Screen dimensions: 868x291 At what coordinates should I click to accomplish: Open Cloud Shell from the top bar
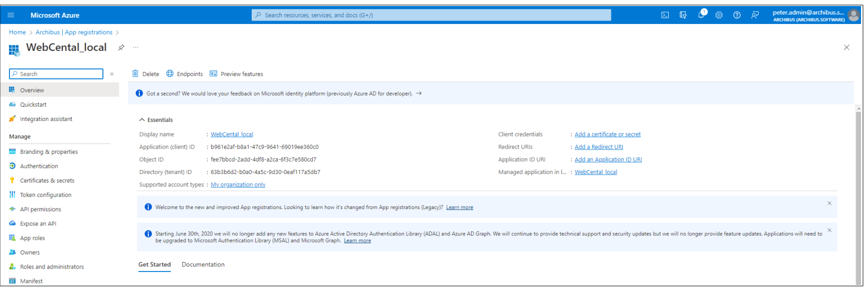(x=665, y=15)
